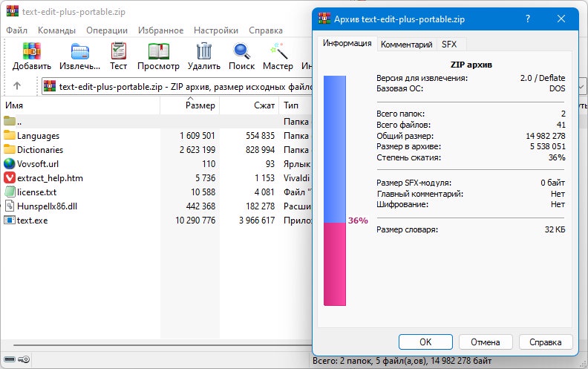Viewport: 588px width, 369px height.
Task: Click the 14 982 278 total size value
Action: click(545, 136)
